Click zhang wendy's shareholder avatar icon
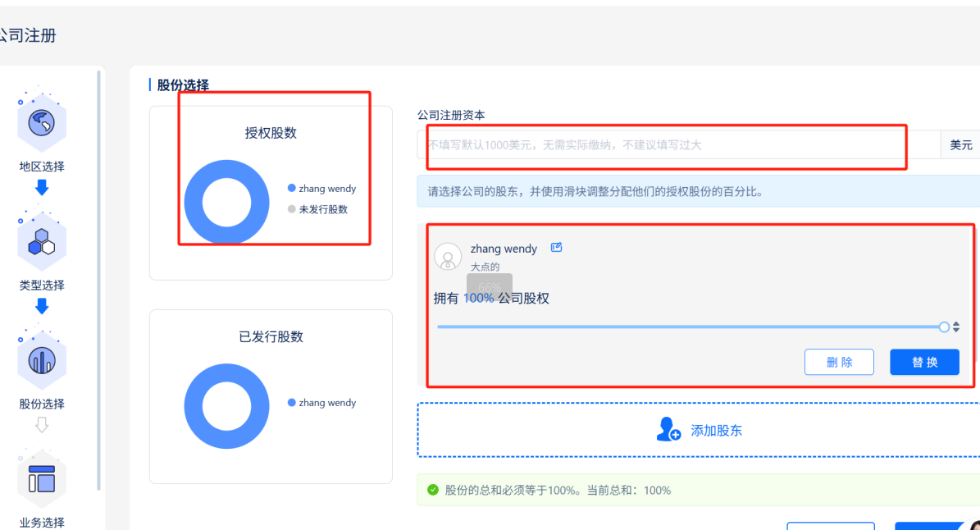Viewport: 980px width, 530px height. tap(448, 256)
